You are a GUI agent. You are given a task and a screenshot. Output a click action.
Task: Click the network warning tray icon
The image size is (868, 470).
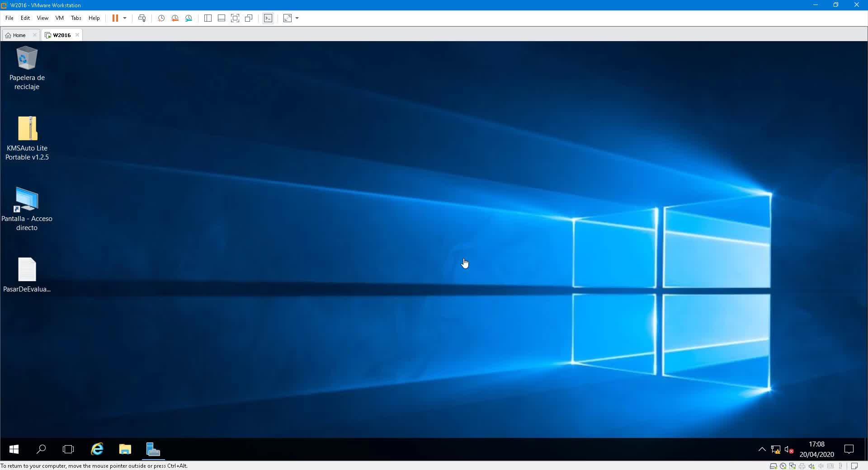coord(776,450)
